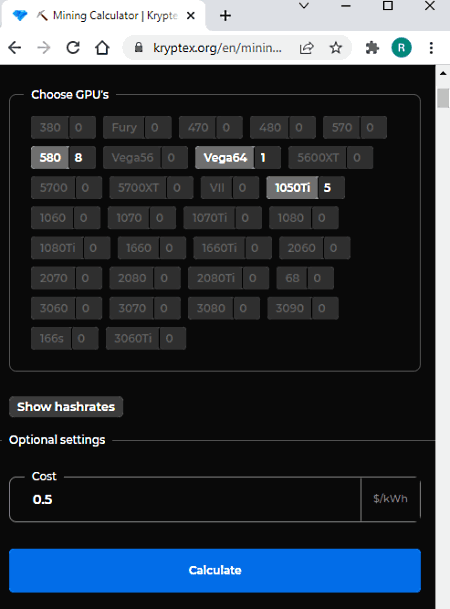Toggle the 580 GPU selection

pyautogui.click(x=50, y=157)
